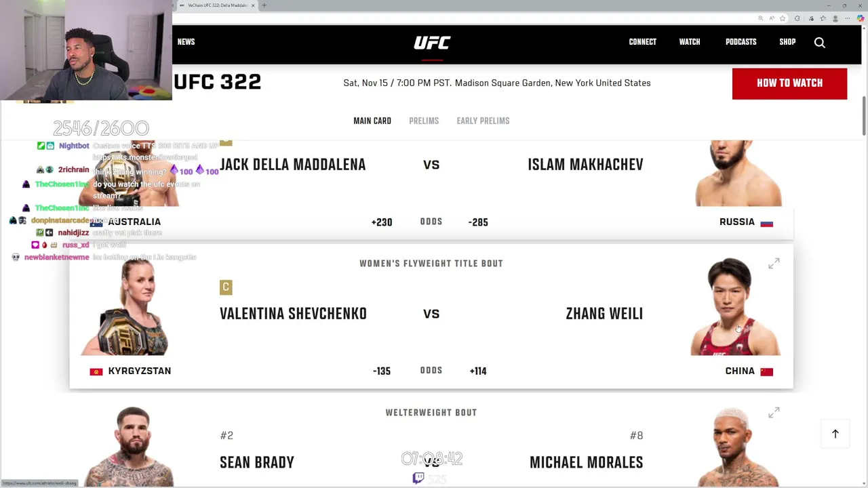Screen dimensions: 868x488
Task: Click the page's vertical scrollbar
Action: click(864, 116)
